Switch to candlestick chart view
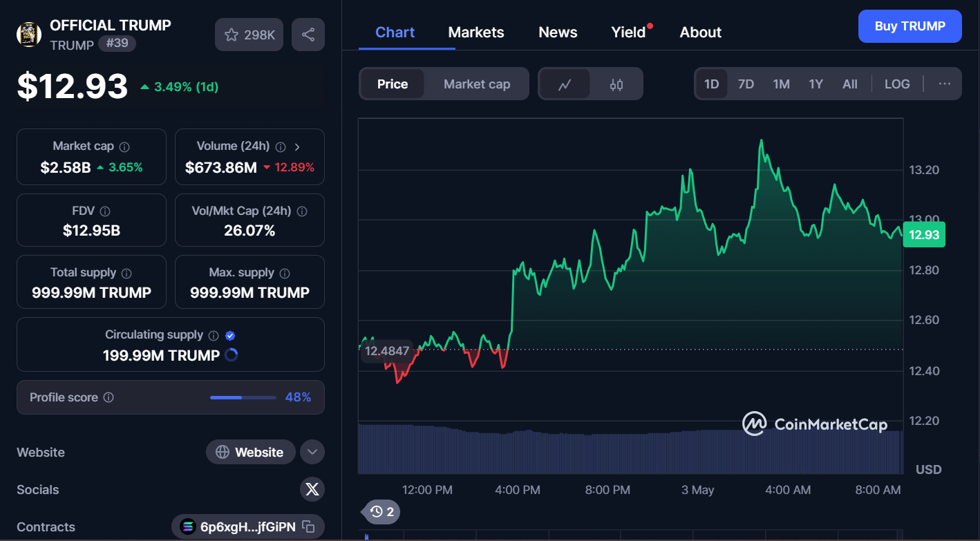The image size is (980, 541). 616,84
